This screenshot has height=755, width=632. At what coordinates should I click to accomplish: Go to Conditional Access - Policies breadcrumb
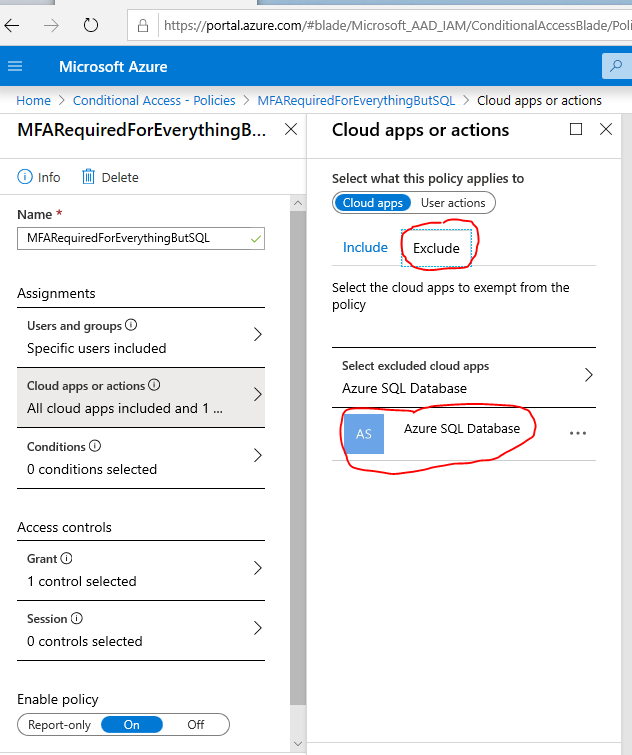click(154, 100)
